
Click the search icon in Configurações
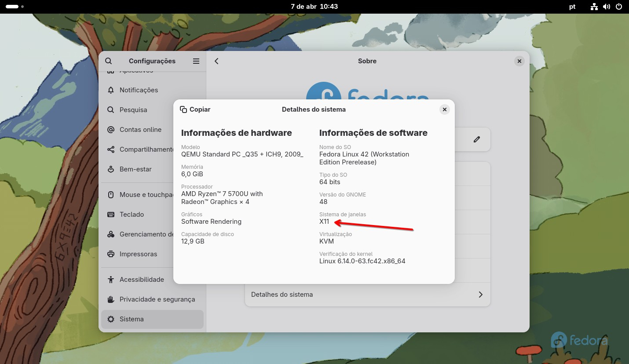[x=109, y=61]
